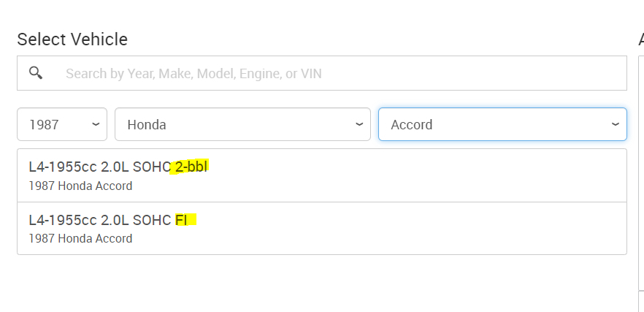Click the 1987 year value text
644x312 pixels.
[44, 124]
